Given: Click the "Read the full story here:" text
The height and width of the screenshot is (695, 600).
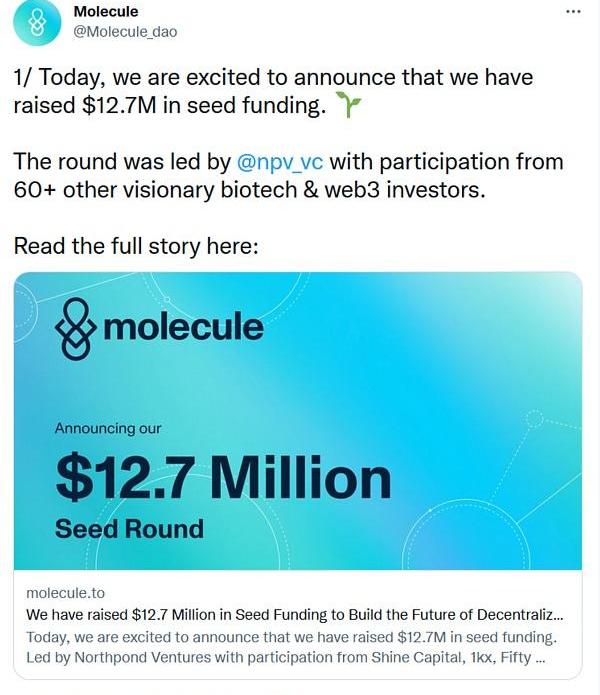Looking at the screenshot, I should (x=135, y=245).
